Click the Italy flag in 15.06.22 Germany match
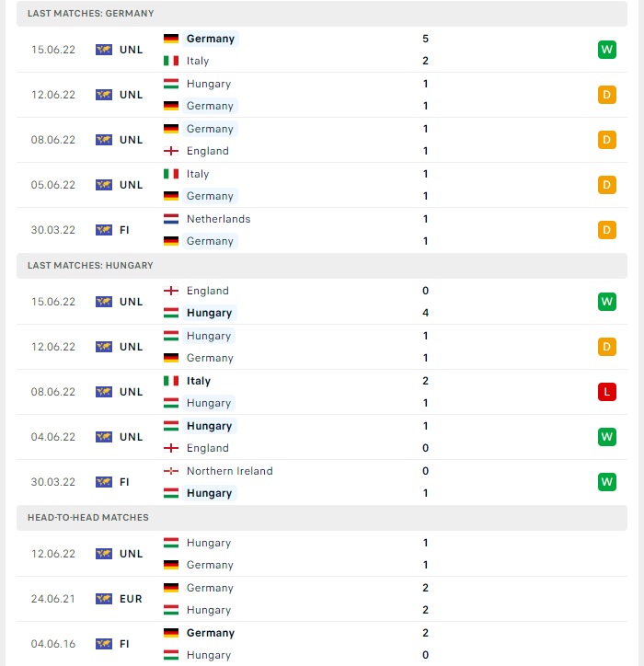This screenshot has width=644, height=666. coord(171,61)
